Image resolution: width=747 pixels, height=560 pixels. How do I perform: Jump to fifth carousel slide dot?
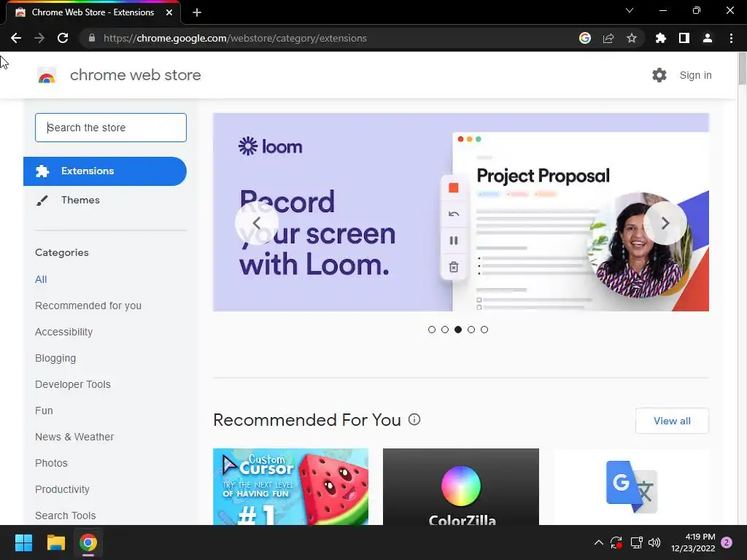point(484,330)
